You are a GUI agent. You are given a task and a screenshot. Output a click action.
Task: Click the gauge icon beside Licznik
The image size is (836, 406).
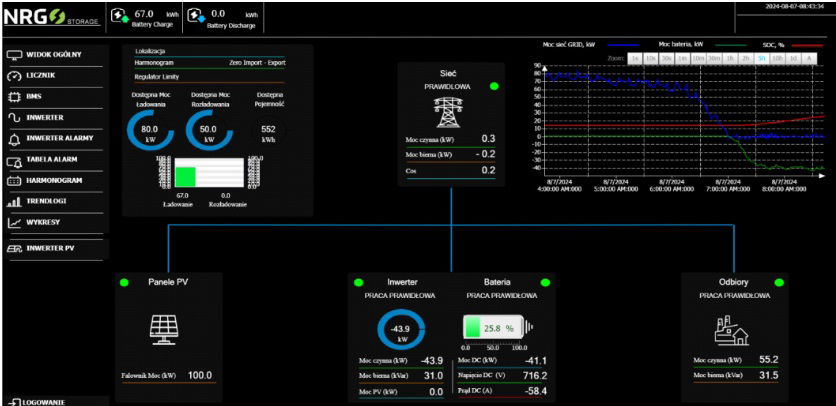(x=14, y=76)
